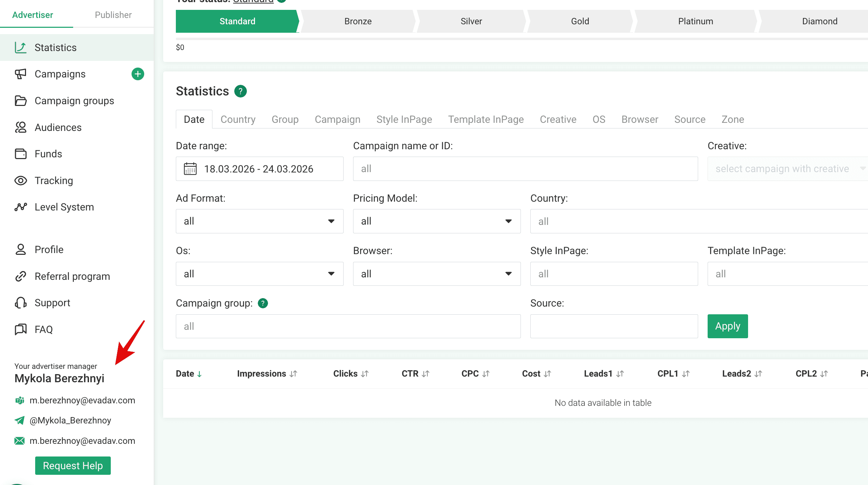
Task: Click the green plus icon beside Campaigns
Action: (138, 74)
